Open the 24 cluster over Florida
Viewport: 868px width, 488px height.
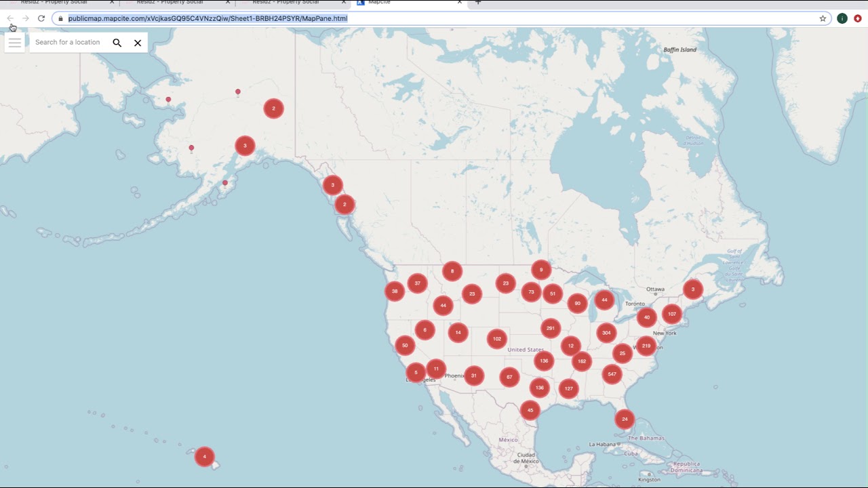pos(625,419)
